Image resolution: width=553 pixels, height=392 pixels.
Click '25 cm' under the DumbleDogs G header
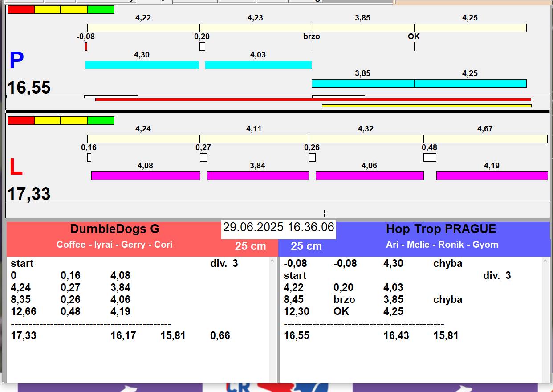point(251,246)
